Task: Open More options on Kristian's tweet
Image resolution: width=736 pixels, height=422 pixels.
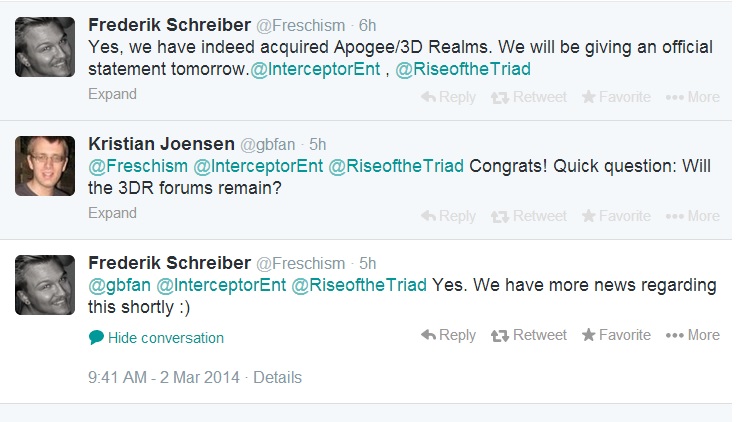Action: coord(692,215)
